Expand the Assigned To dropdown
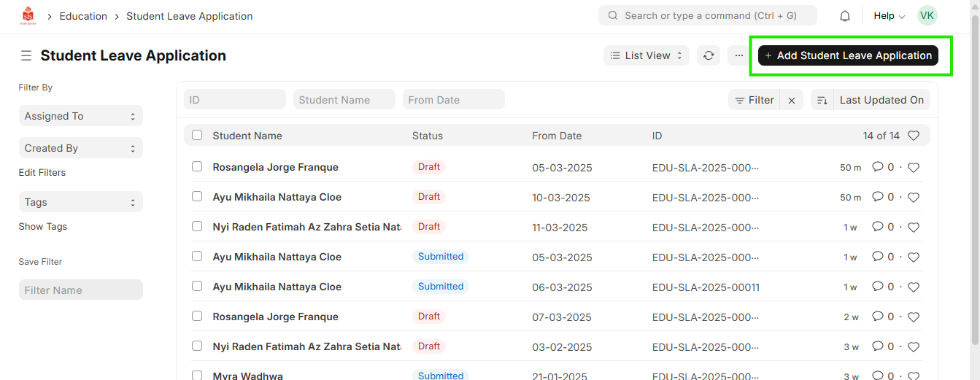This screenshot has height=380, width=980. coord(80,116)
